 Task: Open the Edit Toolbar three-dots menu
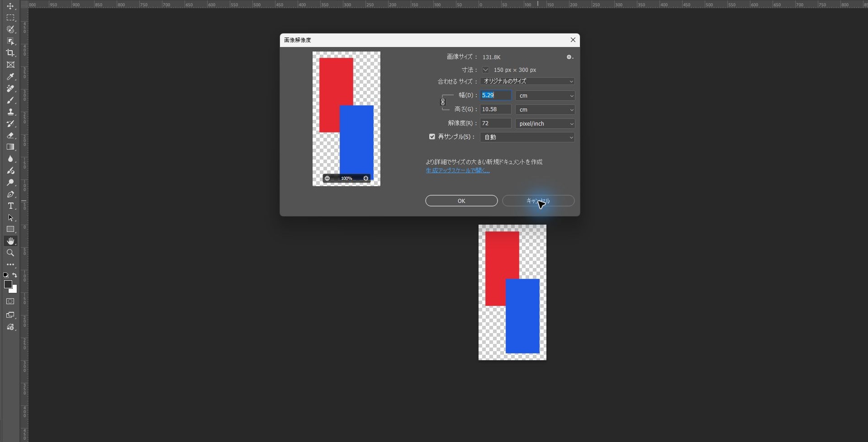[x=10, y=264]
